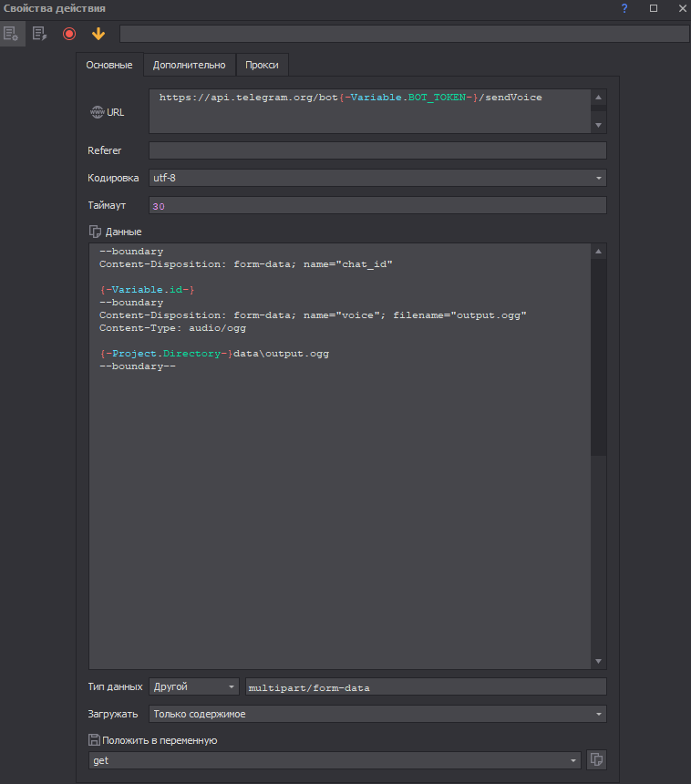Viewport: 691px width, 784px height.
Task: Click the Referer input field
Action: coord(377,150)
